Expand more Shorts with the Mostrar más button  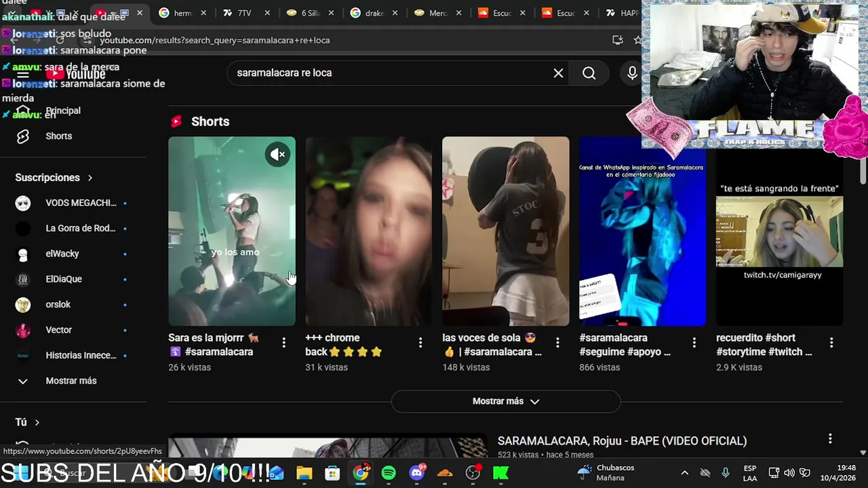506,401
